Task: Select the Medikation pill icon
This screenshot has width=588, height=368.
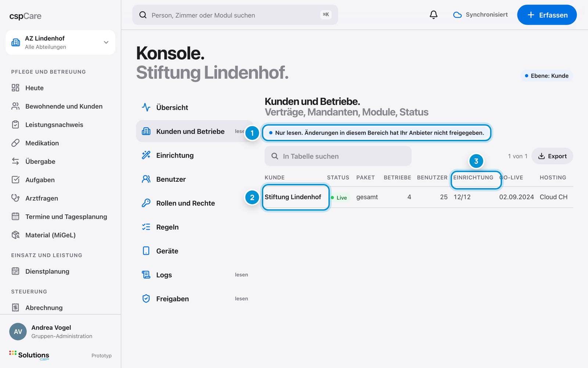Action: pos(15,143)
